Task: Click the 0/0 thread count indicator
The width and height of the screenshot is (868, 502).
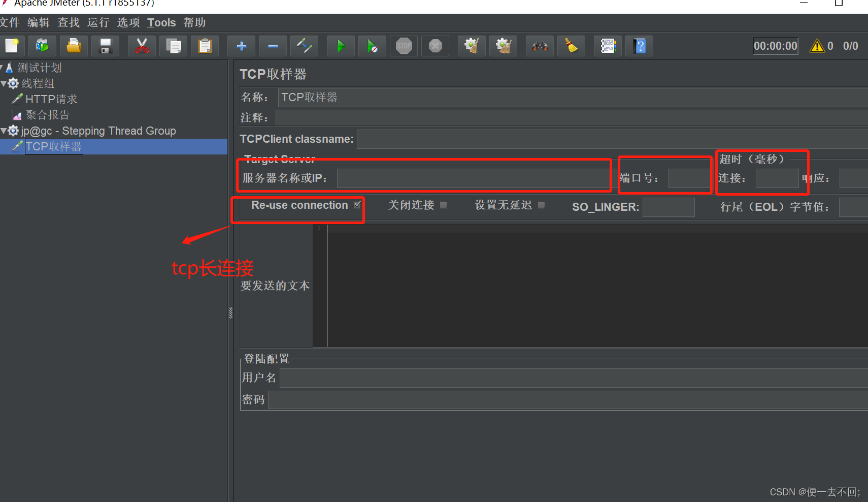Action: pos(851,46)
